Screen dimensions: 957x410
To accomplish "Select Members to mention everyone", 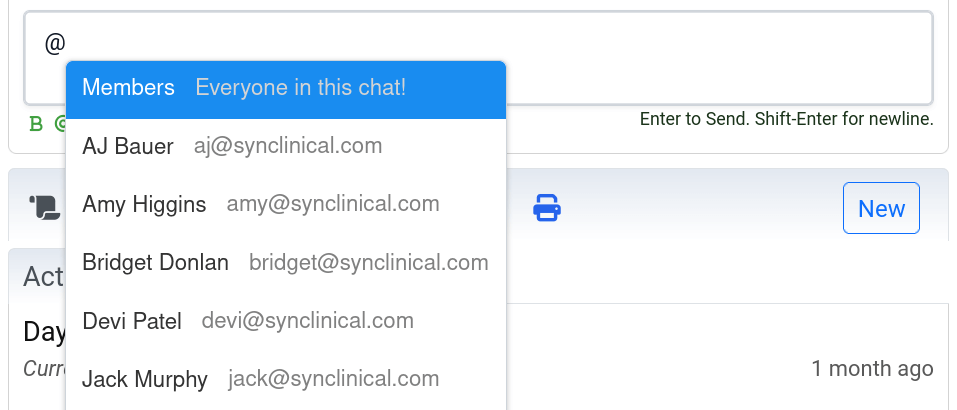I will coord(128,88).
